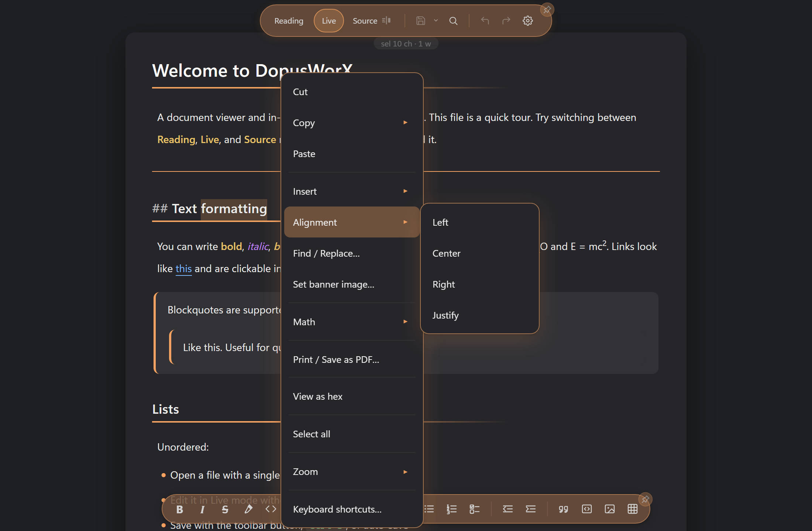Decrease indent with the outdent icon

(508, 509)
